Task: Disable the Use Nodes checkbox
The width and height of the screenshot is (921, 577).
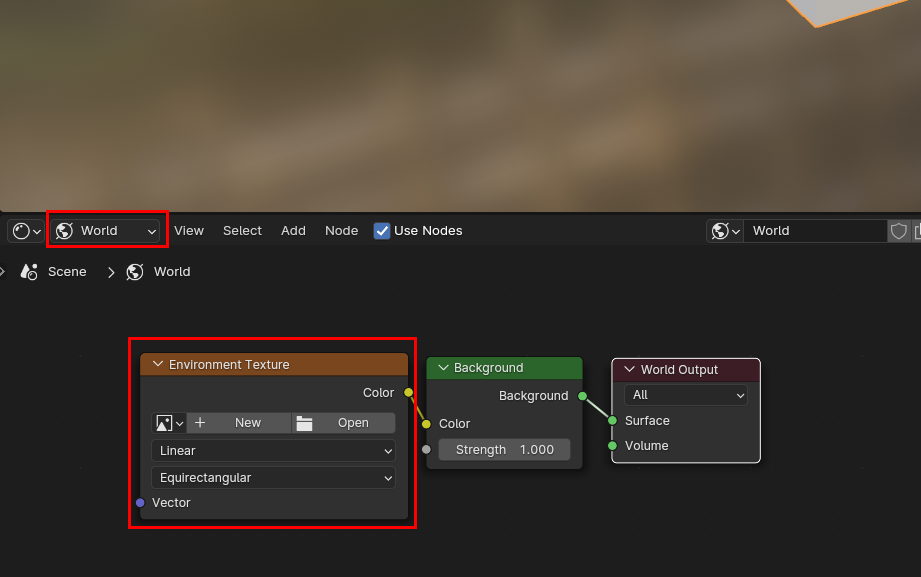Action: 382,231
